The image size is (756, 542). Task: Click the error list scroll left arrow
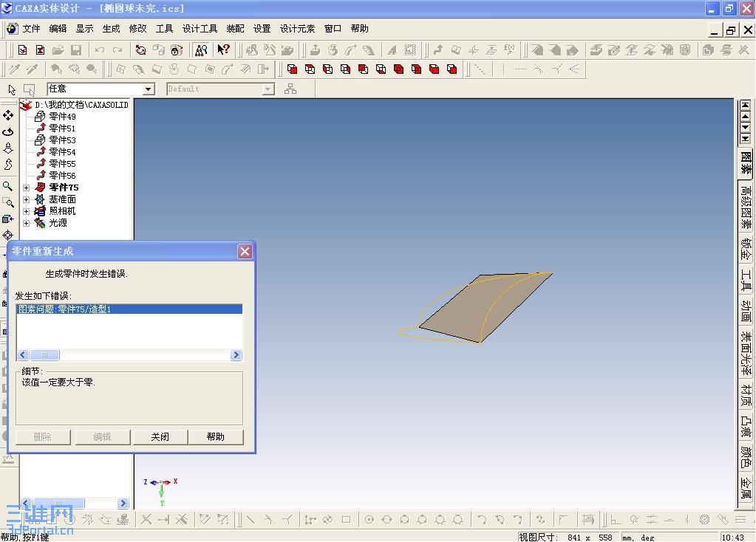coord(23,355)
